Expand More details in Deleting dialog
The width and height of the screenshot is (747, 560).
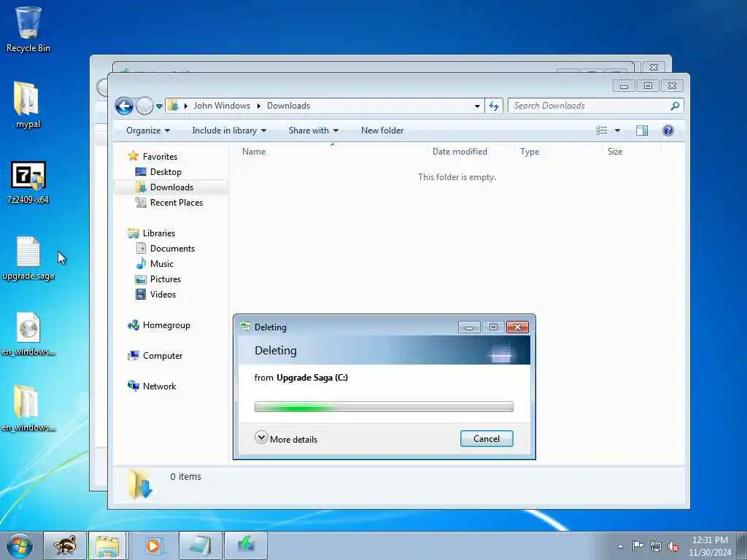(286, 438)
